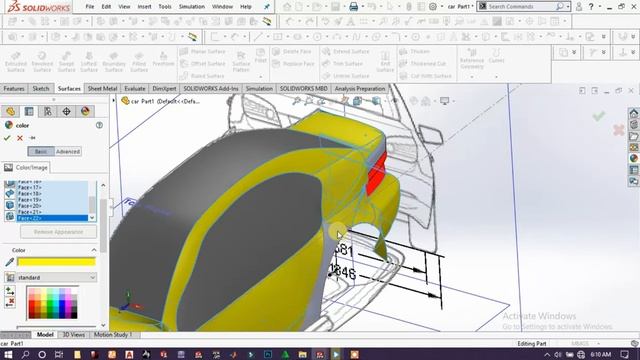The width and height of the screenshot is (640, 360).
Task: Open Reference Geometry dropdown
Action: point(472,77)
